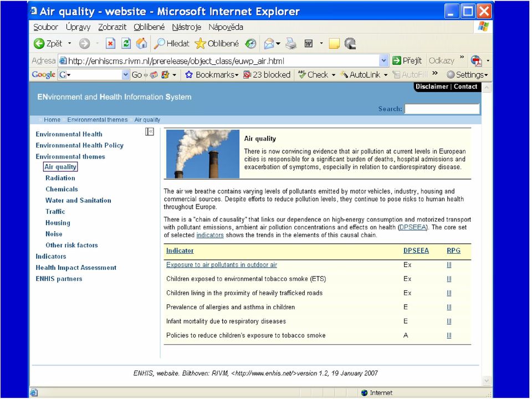Open Google toolbar Settings gear
This screenshot has width=532, height=399.
[x=451, y=75]
